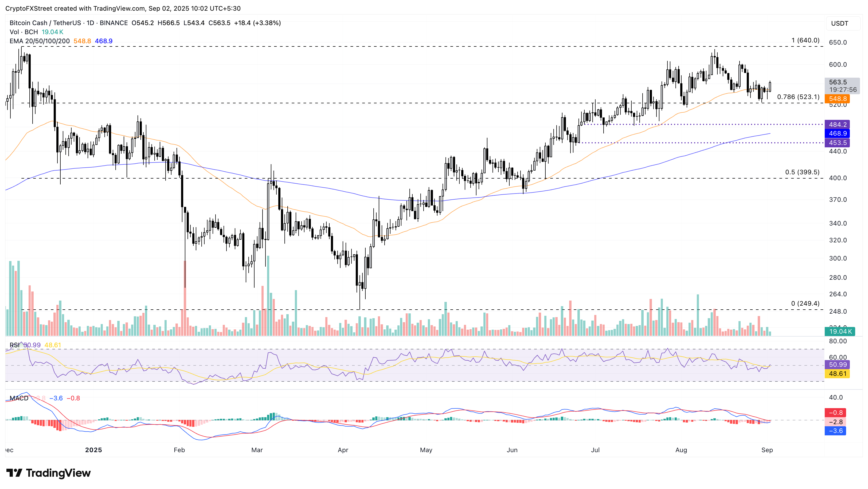Click the orange 548.8 EMA price tag
Viewport: 868px width, 489px height.
(837, 99)
